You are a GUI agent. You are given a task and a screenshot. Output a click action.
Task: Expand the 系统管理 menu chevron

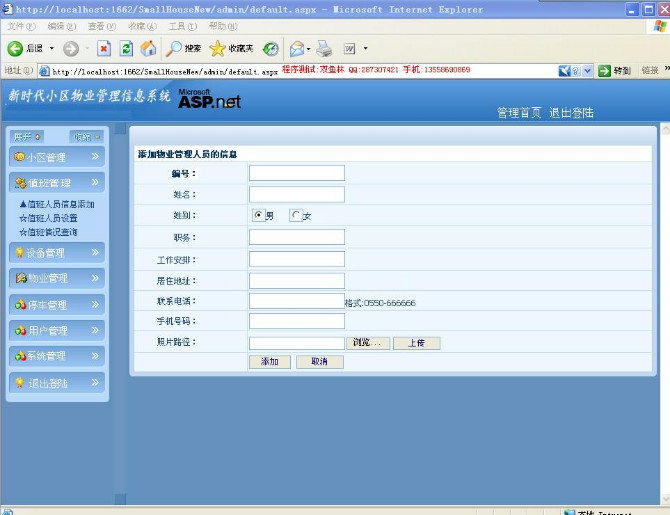click(x=95, y=356)
